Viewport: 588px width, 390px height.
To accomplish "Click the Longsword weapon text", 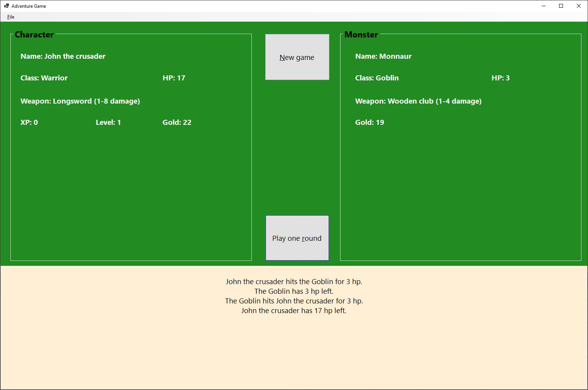I will [x=80, y=101].
